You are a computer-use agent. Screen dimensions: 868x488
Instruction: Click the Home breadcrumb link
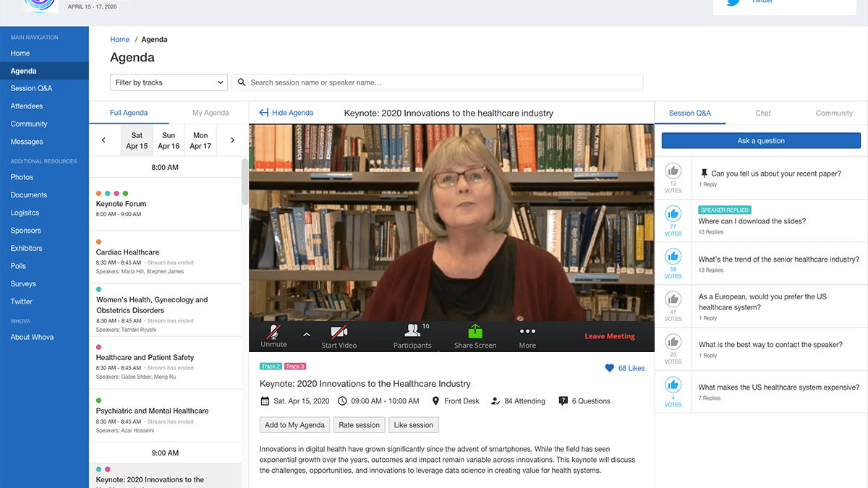point(120,40)
